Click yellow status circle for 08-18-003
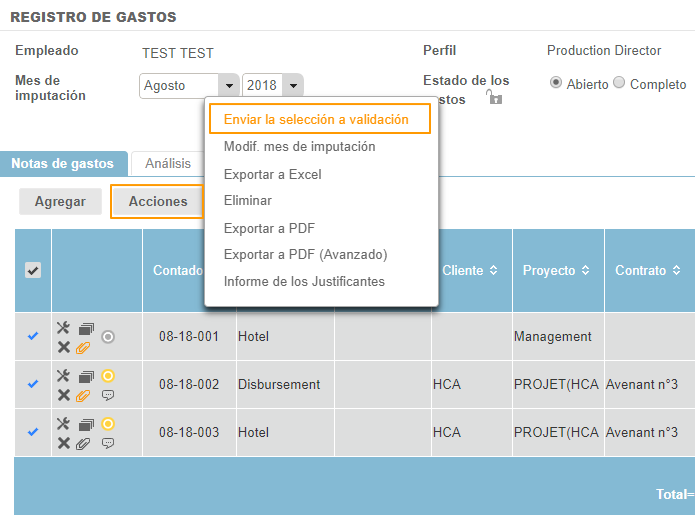Screen dimensions: 695x515 click(x=108, y=424)
